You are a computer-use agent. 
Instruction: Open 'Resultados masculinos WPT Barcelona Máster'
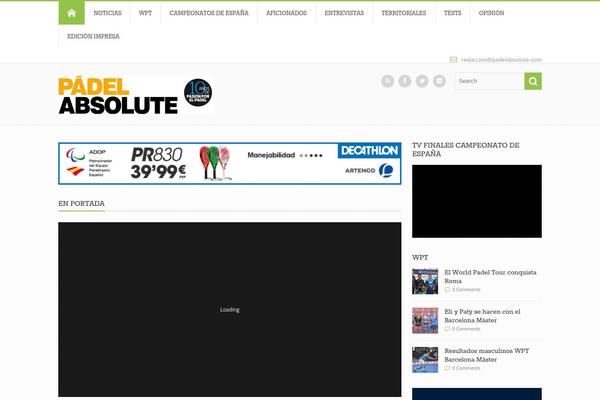click(x=486, y=355)
